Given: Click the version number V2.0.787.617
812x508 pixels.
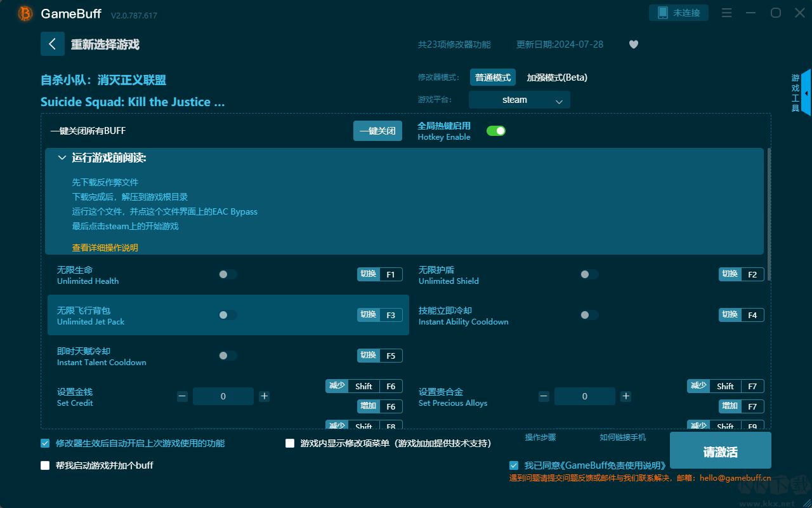Looking at the screenshot, I should coord(134,15).
